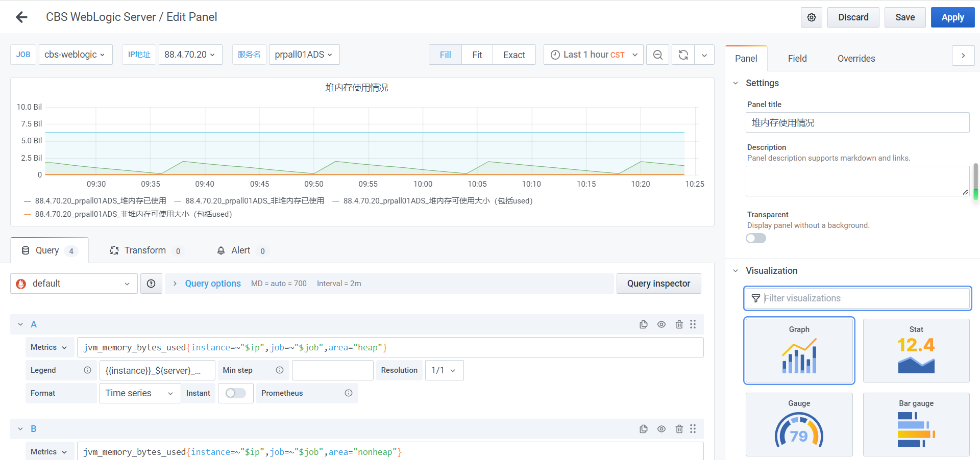Refresh the dashboard with the refresh icon
The image size is (980, 460).
coord(683,55)
